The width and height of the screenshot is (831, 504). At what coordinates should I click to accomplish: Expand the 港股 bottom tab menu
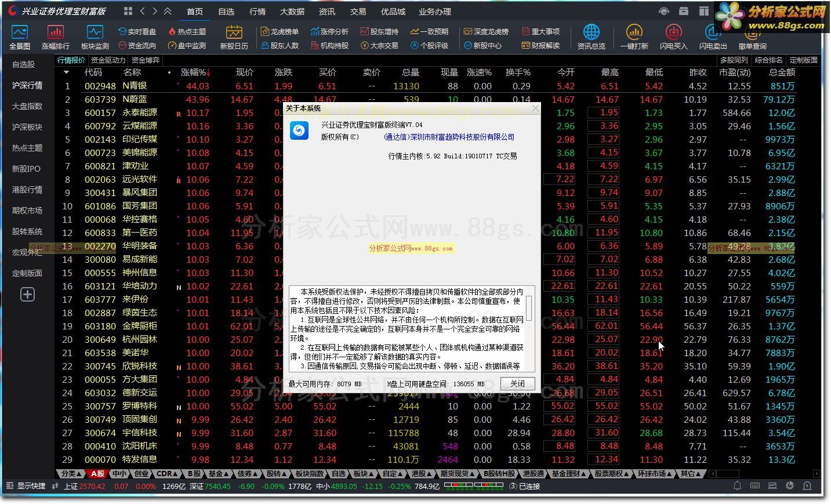click(x=422, y=474)
